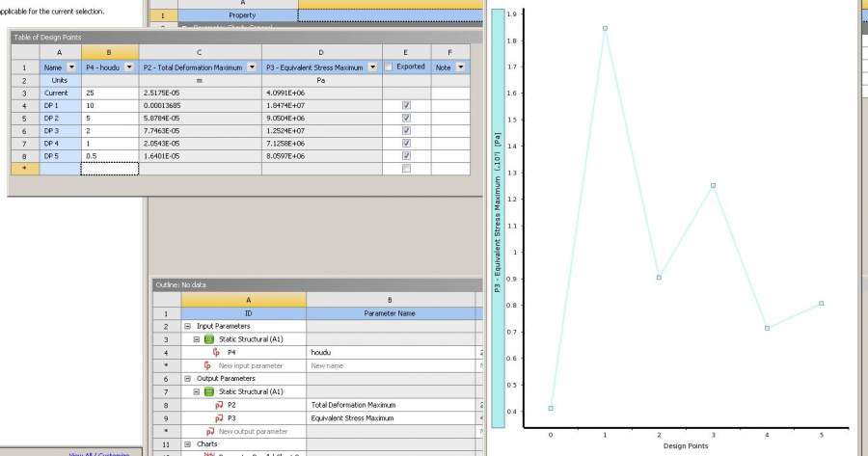Viewport: 868px width, 456px height.
Task: Collapse the Input Parameters tree node
Action: point(187,326)
